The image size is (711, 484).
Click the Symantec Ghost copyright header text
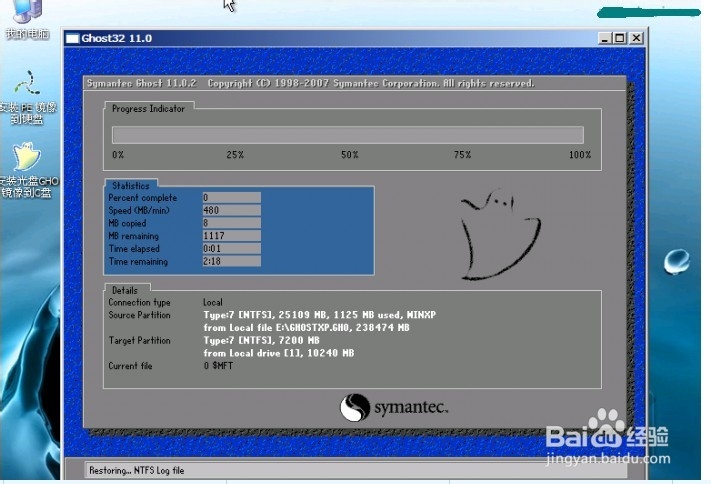pyautogui.click(x=311, y=83)
